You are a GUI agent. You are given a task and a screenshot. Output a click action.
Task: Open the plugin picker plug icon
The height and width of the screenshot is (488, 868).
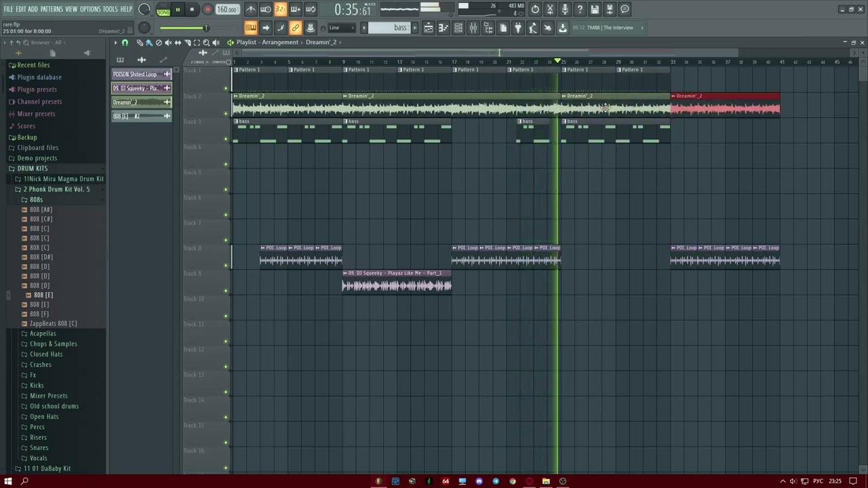518,28
